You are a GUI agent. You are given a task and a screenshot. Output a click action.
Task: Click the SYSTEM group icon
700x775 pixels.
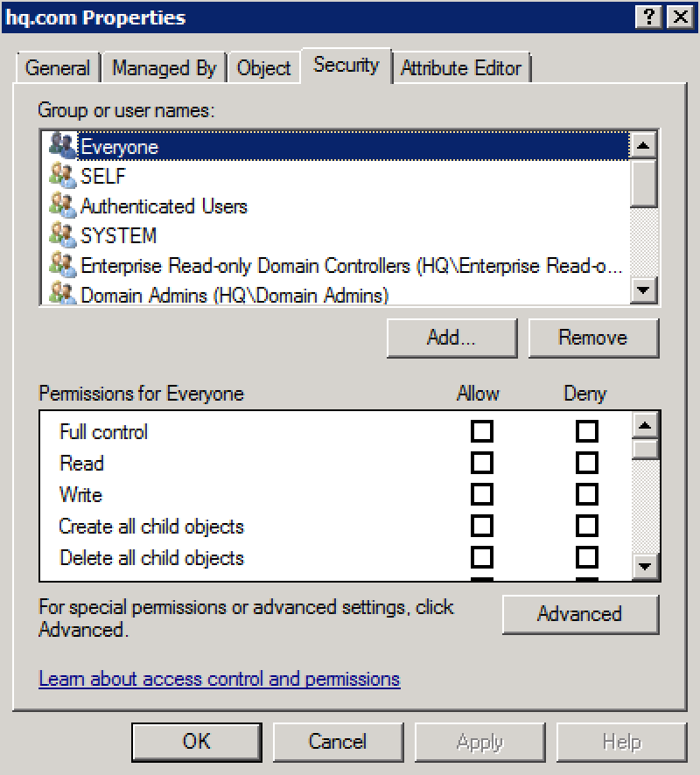click(63, 235)
